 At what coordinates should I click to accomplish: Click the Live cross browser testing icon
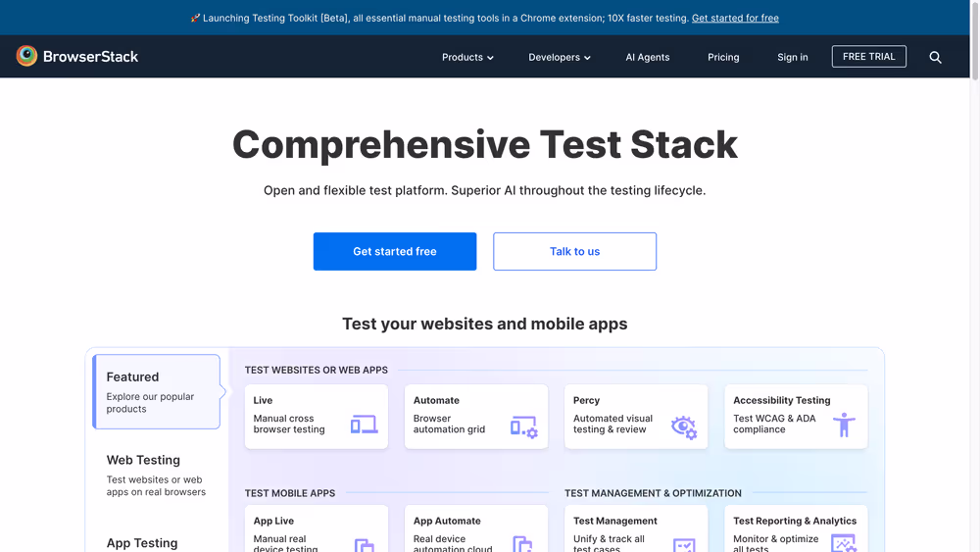tap(364, 425)
